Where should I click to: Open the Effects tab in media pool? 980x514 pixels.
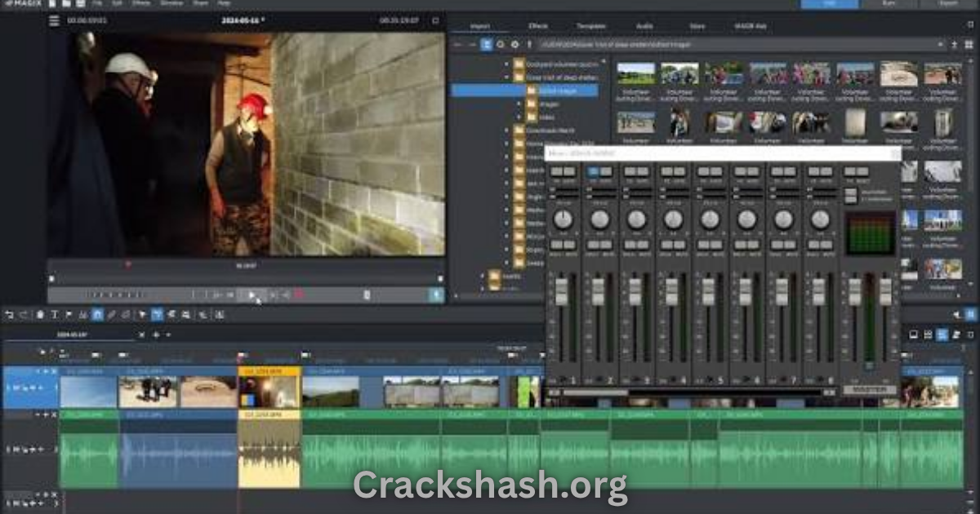pos(538,26)
